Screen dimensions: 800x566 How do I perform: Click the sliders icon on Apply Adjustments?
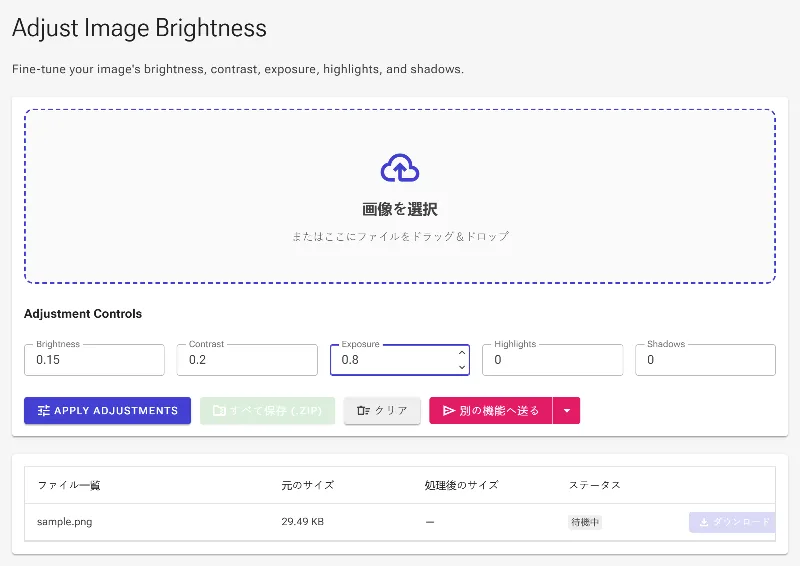pos(44,411)
